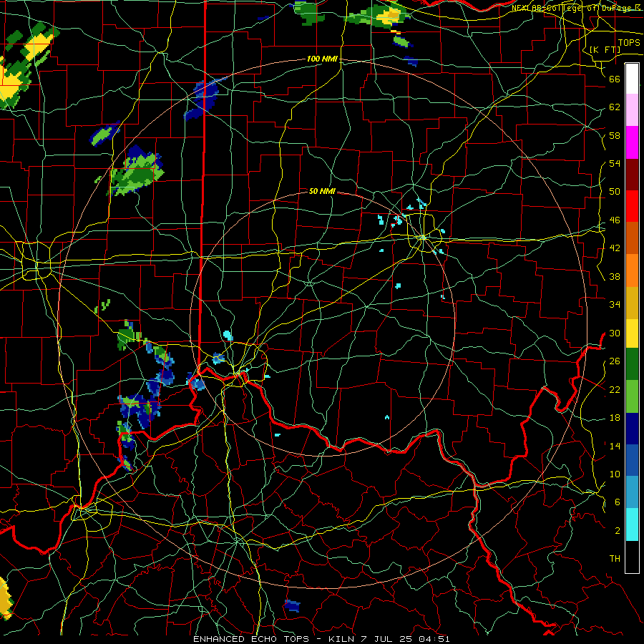The image size is (644, 644).
Task: Click the legend value 54
Action: click(x=615, y=163)
